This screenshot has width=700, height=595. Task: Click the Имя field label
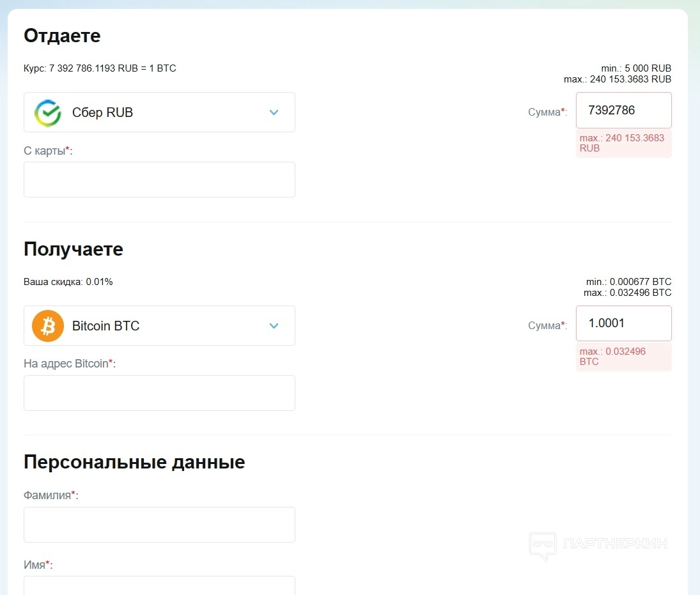(38, 565)
